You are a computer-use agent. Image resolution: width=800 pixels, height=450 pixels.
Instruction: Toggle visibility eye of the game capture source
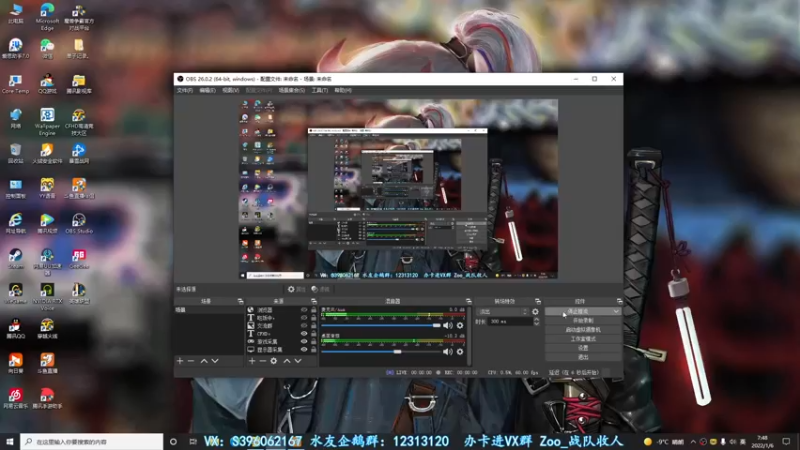click(x=304, y=341)
